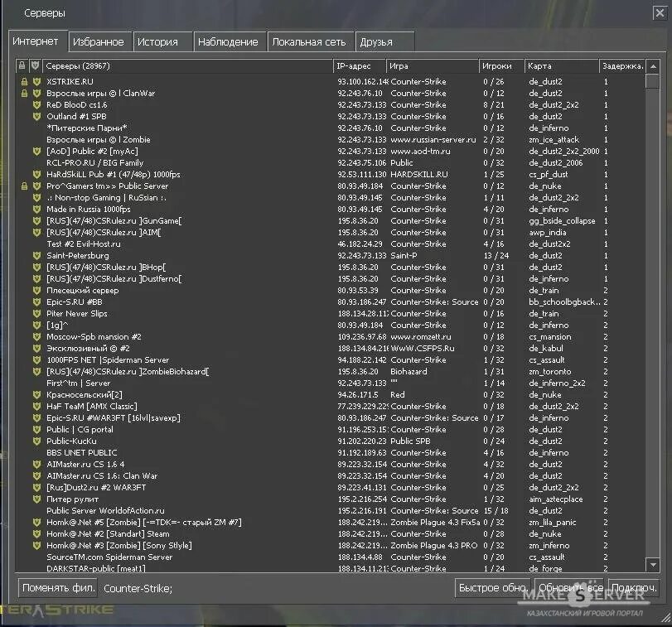Click Поменять фил. filter button
The height and width of the screenshot is (627, 672).
coord(58,588)
